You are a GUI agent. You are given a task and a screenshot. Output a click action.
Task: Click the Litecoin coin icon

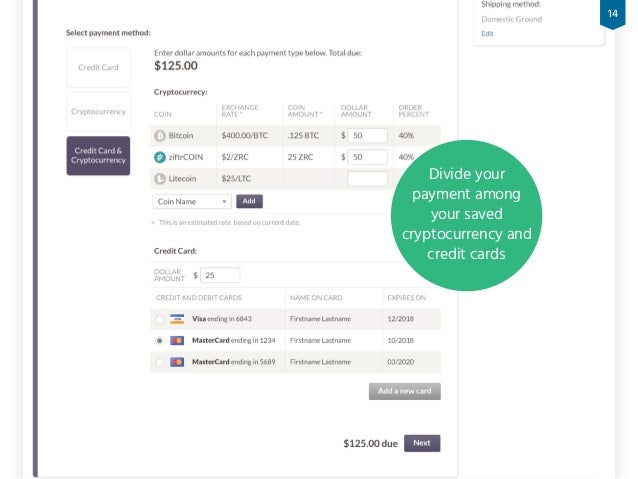point(160,179)
